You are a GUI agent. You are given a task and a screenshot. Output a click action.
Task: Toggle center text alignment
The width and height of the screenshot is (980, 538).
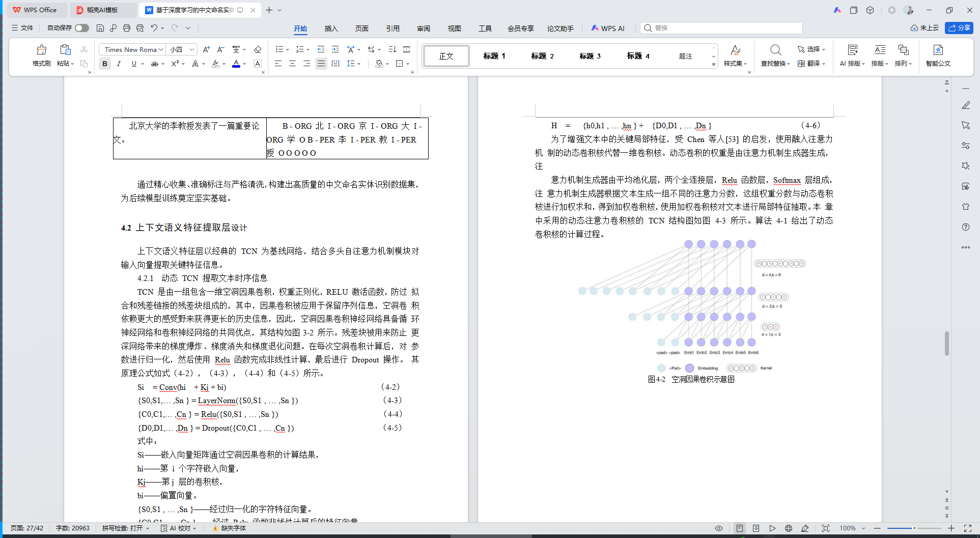[x=292, y=64]
